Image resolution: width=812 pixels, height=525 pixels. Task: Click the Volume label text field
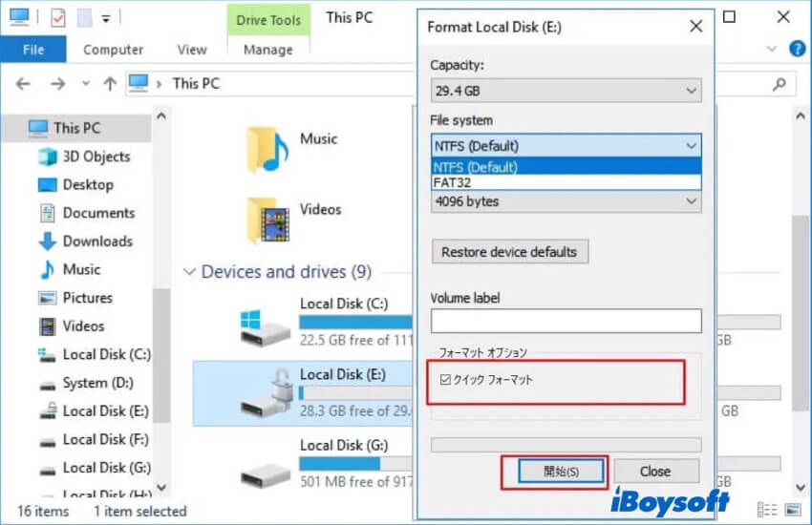(566, 321)
